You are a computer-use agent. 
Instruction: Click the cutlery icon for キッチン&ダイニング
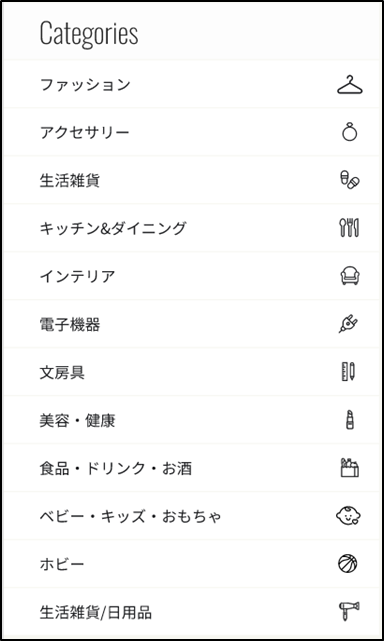tap(350, 228)
